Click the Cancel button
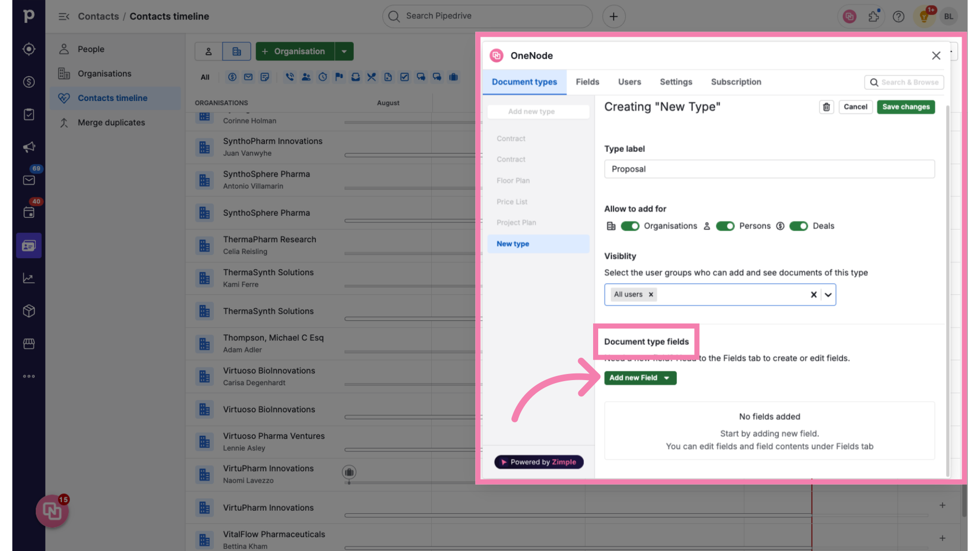 click(x=855, y=107)
